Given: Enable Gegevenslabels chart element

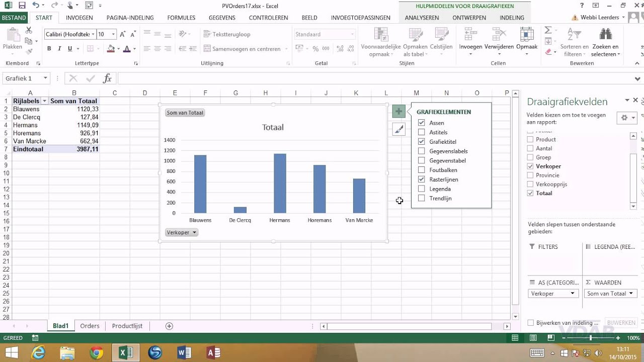Looking at the screenshot, I should 422,151.
